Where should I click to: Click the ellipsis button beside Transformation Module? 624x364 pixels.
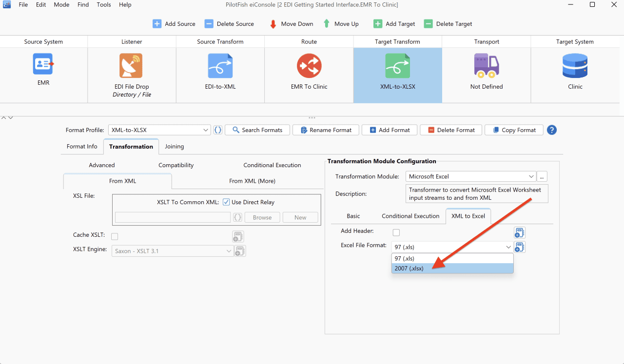coord(542,176)
